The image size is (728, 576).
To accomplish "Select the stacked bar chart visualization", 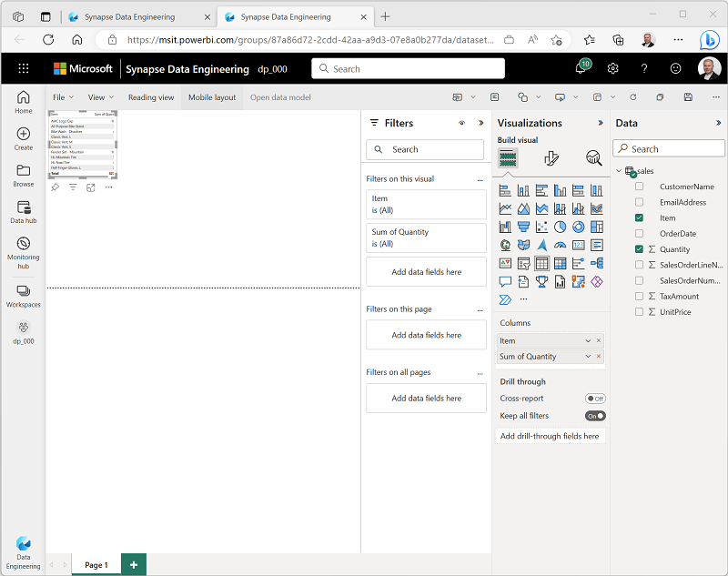I will [505, 190].
